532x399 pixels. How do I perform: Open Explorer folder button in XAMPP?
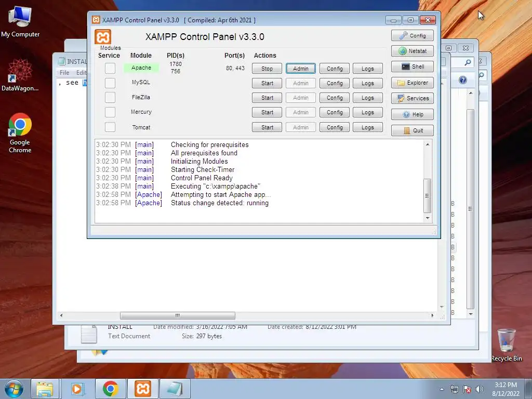(x=412, y=83)
